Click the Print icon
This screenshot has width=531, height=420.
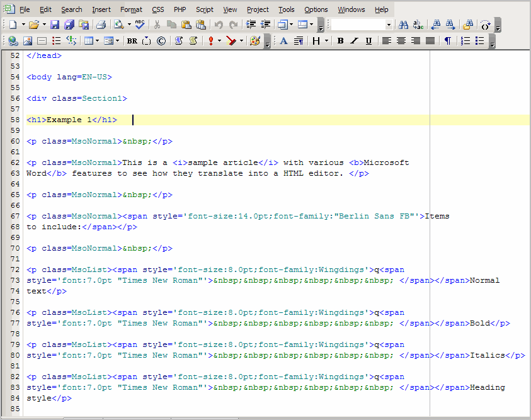101,25
